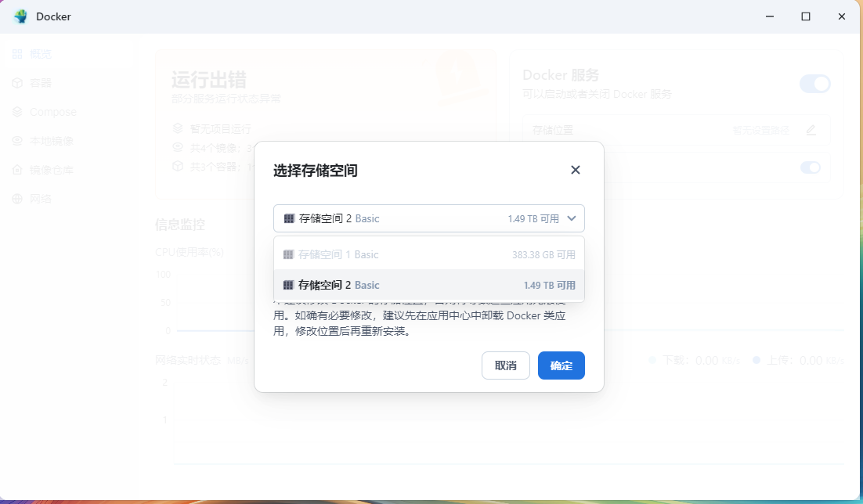Image resolution: width=863 pixels, height=504 pixels.
Task: Click the 信息监控 heading
Action: 180,225
